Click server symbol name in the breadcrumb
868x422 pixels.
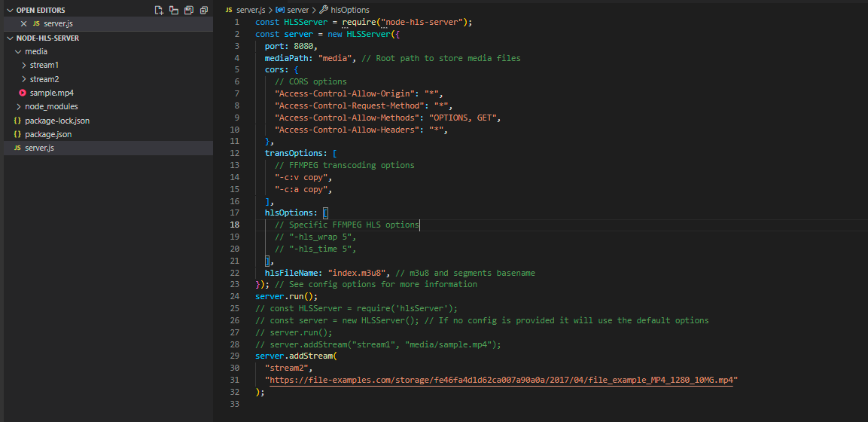(298, 10)
